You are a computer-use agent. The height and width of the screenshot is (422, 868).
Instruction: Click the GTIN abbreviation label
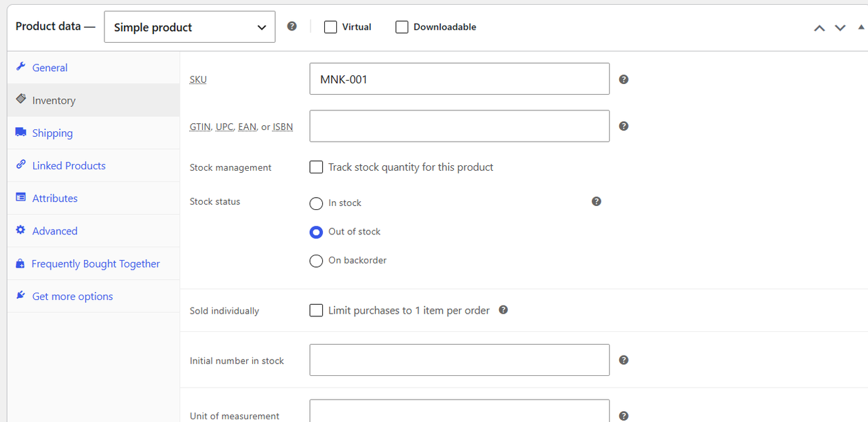tap(200, 127)
